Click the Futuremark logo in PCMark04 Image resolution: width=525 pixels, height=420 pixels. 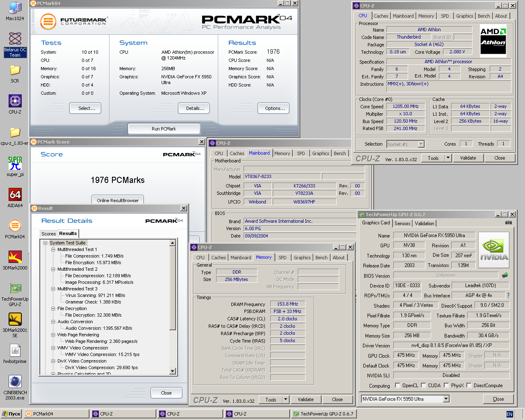click(x=74, y=21)
